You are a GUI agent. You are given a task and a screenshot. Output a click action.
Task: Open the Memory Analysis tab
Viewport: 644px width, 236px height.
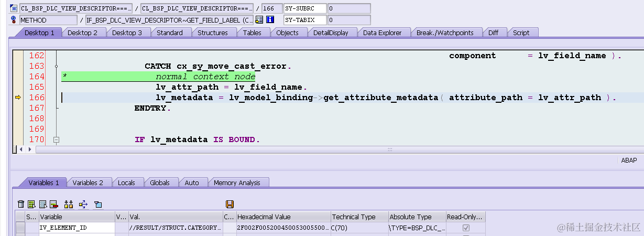pyautogui.click(x=237, y=183)
